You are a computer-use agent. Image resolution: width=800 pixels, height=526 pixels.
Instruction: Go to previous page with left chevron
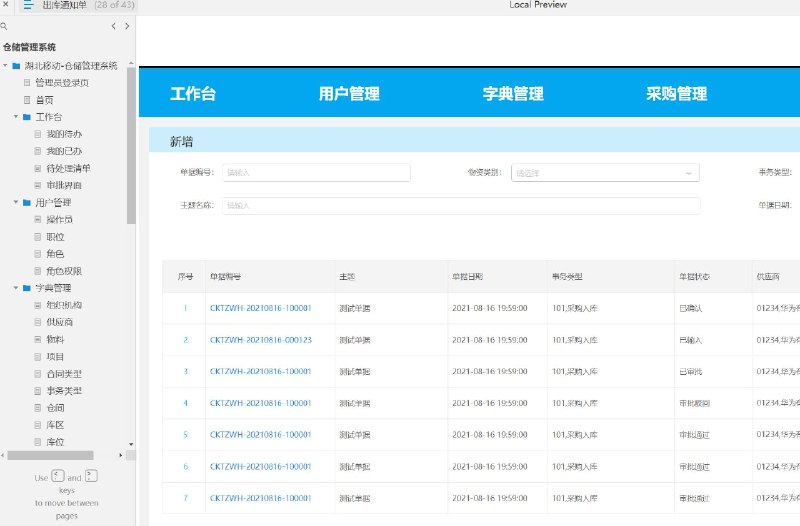point(113,26)
